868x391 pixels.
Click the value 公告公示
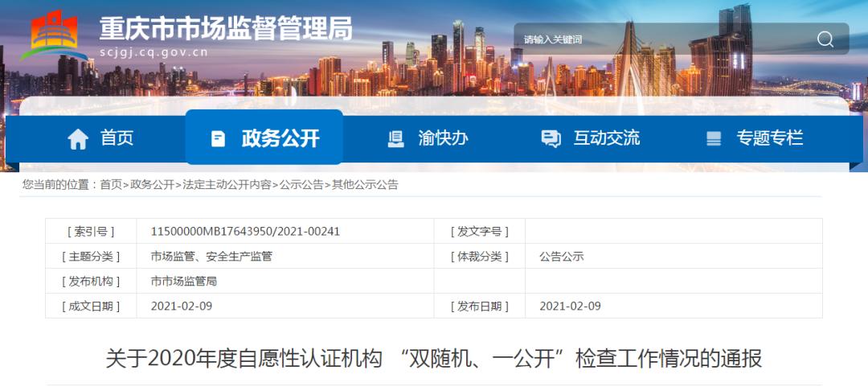click(562, 257)
